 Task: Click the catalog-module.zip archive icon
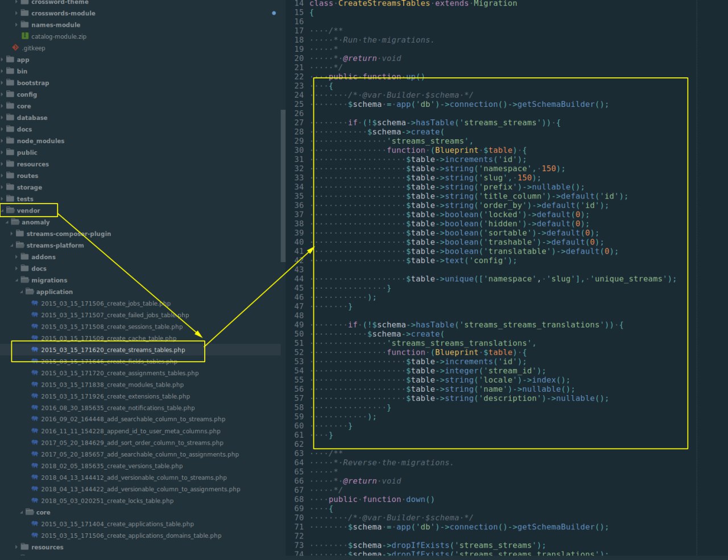[24, 36]
